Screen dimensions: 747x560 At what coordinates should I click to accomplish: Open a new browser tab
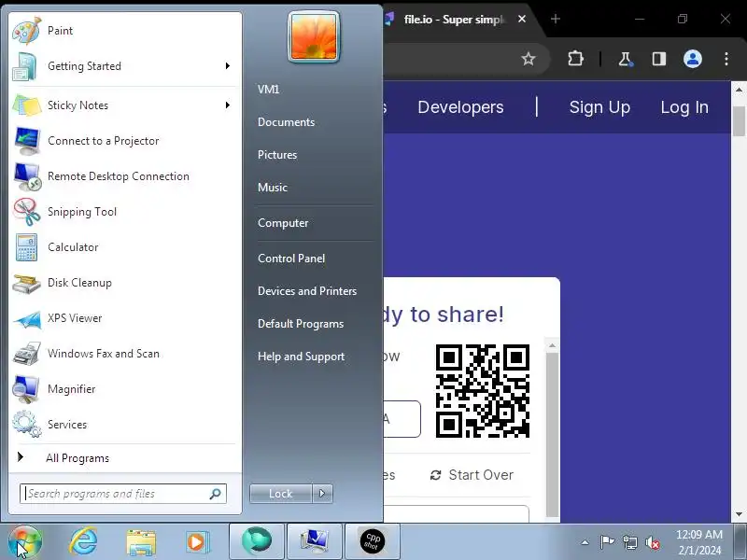pos(556,19)
